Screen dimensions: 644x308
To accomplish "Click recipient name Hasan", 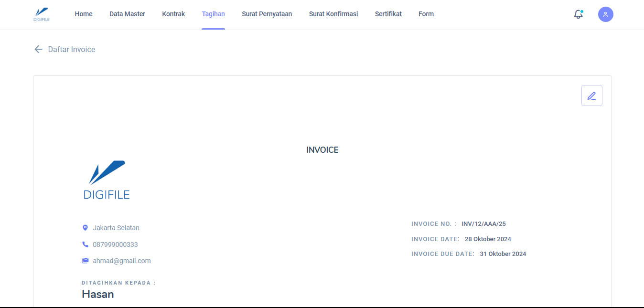I will point(98,294).
